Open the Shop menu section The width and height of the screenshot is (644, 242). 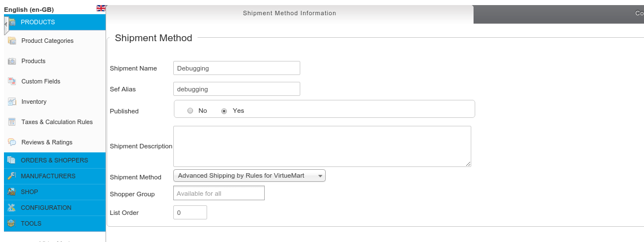[x=29, y=192]
